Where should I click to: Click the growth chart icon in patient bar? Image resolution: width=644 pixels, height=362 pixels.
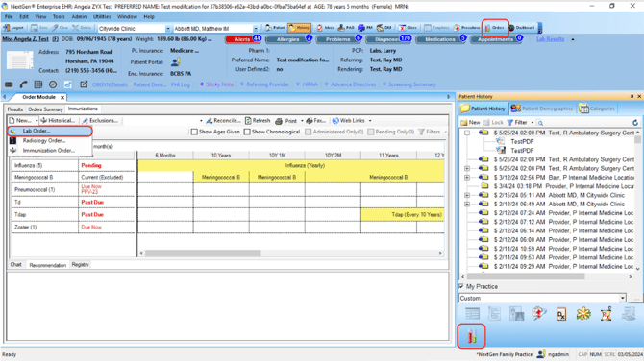68,84
